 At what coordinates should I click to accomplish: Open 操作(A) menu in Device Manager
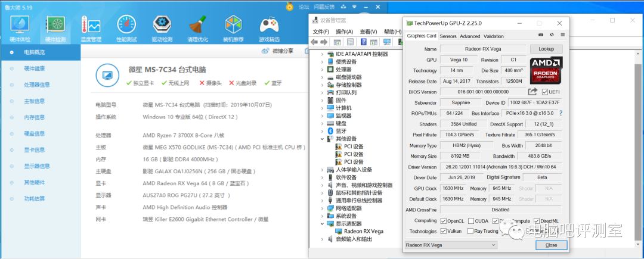click(344, 32)
